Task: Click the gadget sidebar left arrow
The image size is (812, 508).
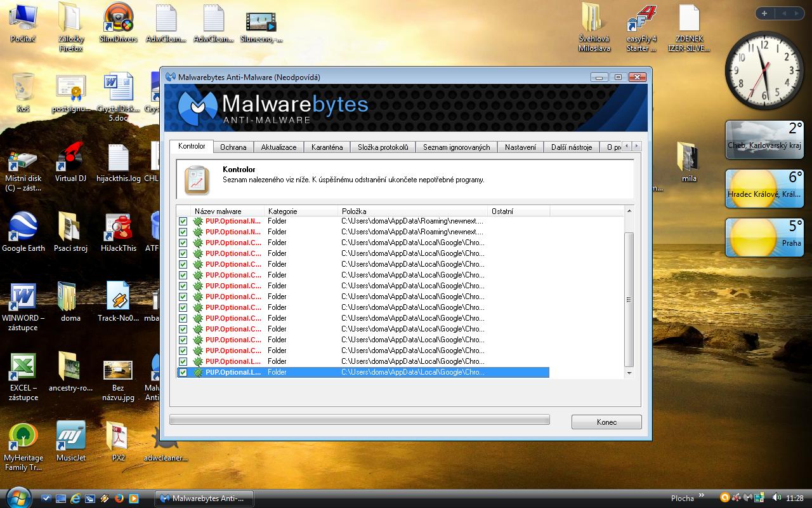Action: (x=783, y=13)
